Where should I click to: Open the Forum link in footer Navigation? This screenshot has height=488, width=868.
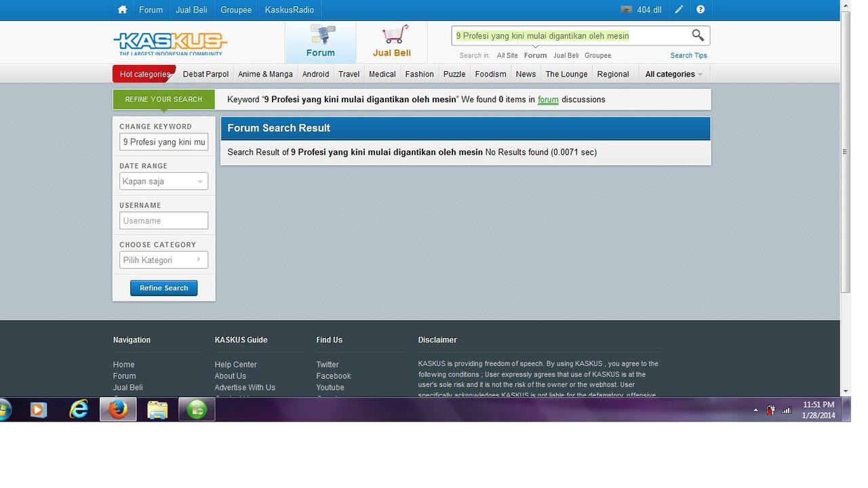coord(124,376)
